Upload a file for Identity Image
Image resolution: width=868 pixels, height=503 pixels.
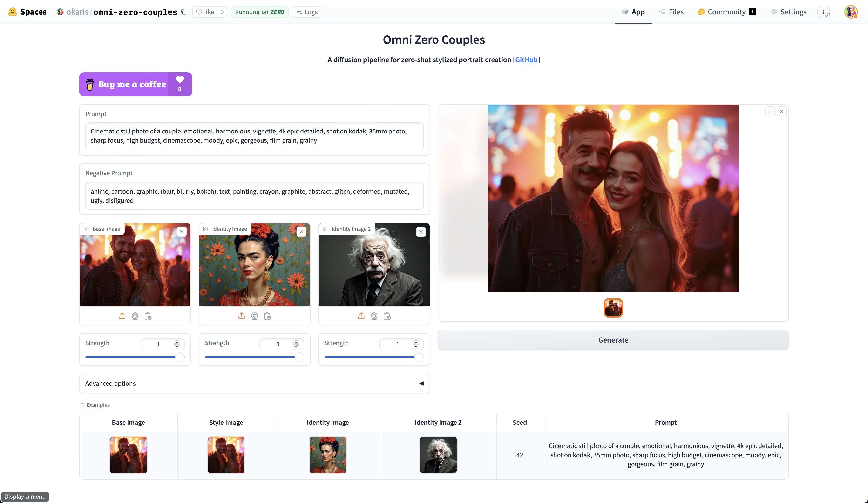(x=241, y=316)
